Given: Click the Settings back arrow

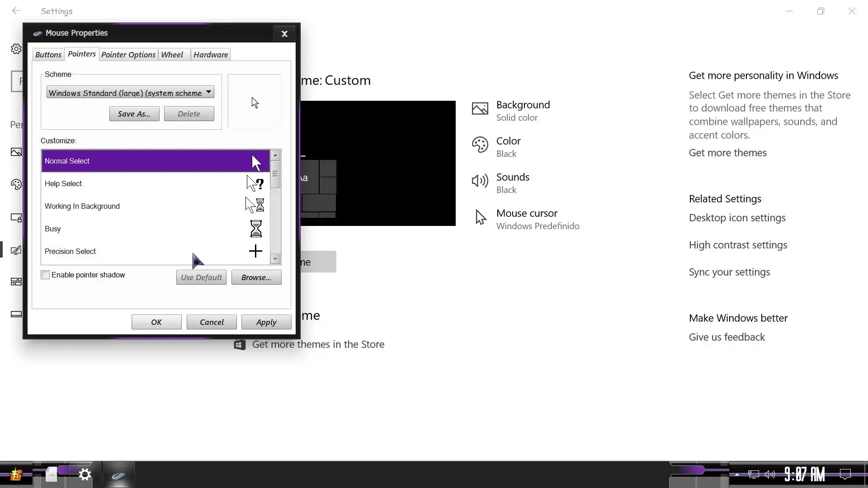Looking at the screenshot, I should pyautogui.click(x=16, y=11).
